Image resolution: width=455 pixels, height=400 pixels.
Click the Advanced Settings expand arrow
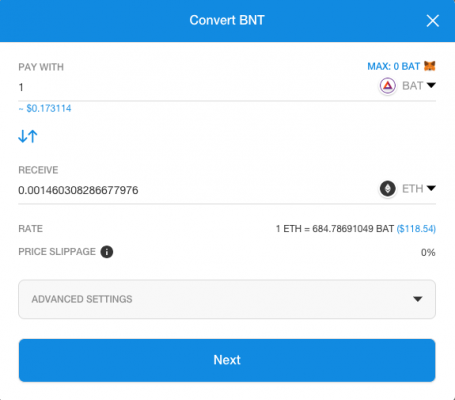[418, 299]
